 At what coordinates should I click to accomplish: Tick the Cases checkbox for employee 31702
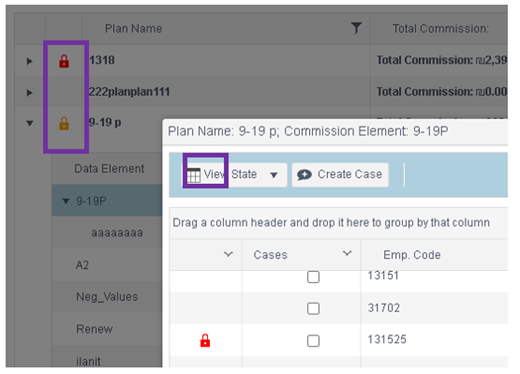coord(313,308)
